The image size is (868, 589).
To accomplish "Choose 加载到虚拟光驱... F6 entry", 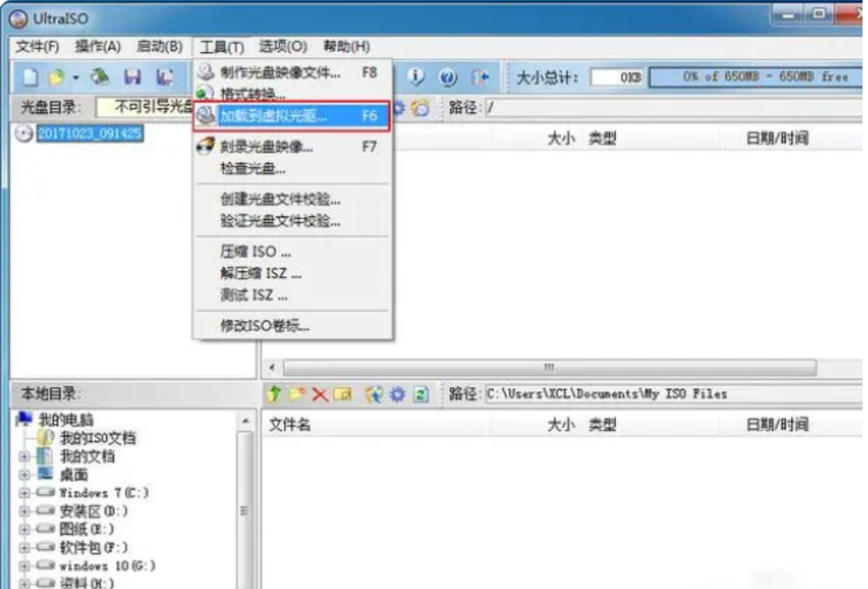I will [293, 116].
